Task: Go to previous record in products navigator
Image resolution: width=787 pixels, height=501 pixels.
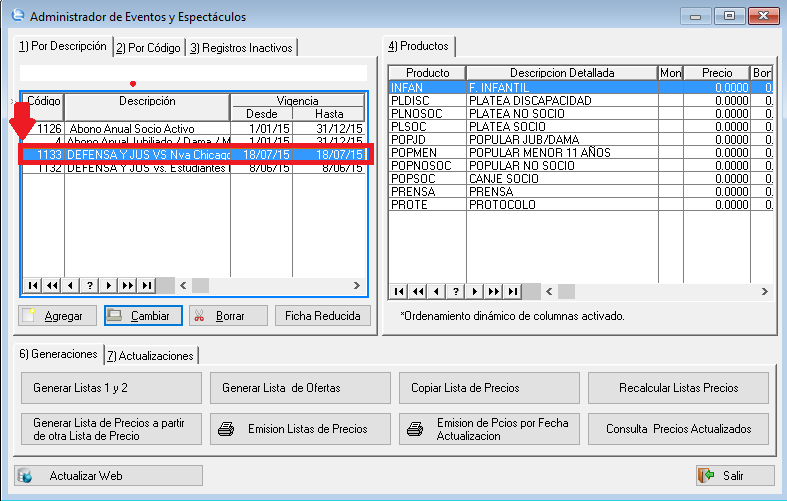Action: (436, 291)
